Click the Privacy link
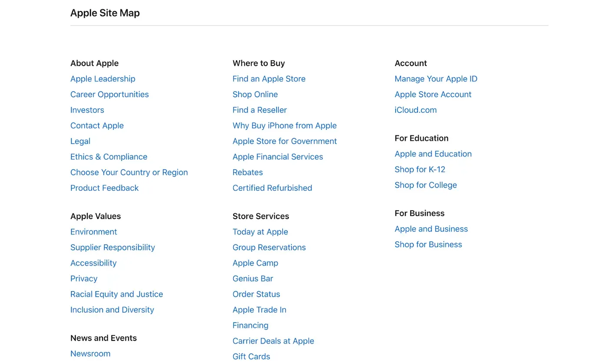Screen dimensions: 608x364 click(84, 279)
